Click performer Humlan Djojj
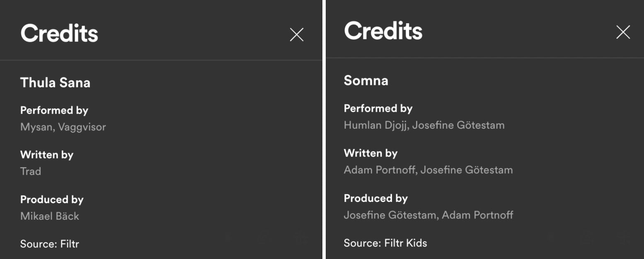644x259 pixels. [376, 125]
